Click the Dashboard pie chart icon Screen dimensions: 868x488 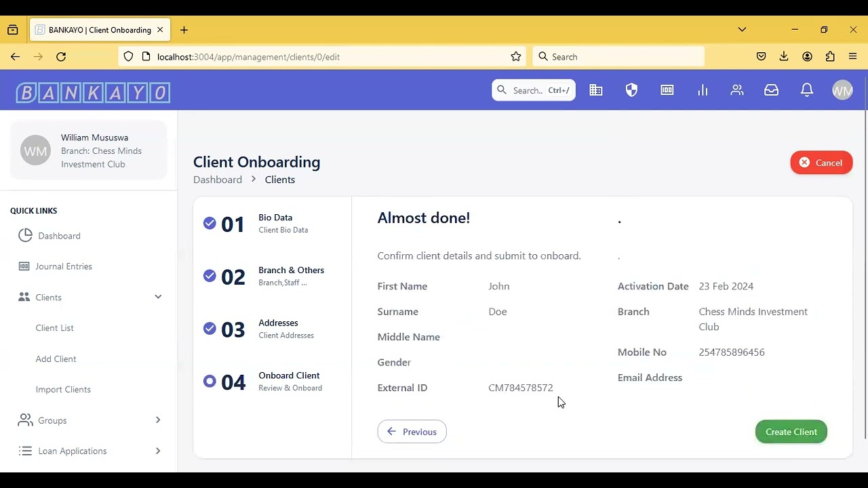[x=26, y=235]
